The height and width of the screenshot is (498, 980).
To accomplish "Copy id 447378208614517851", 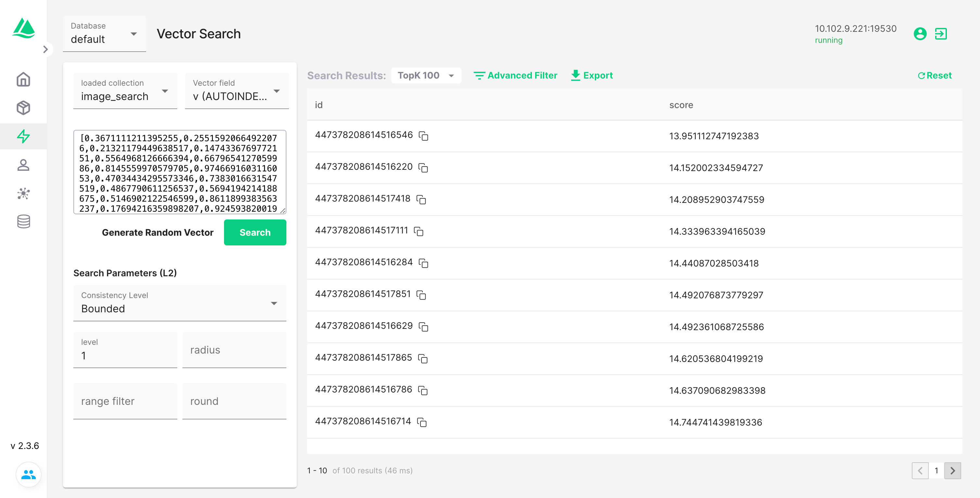I will click(x=421, y=295).
